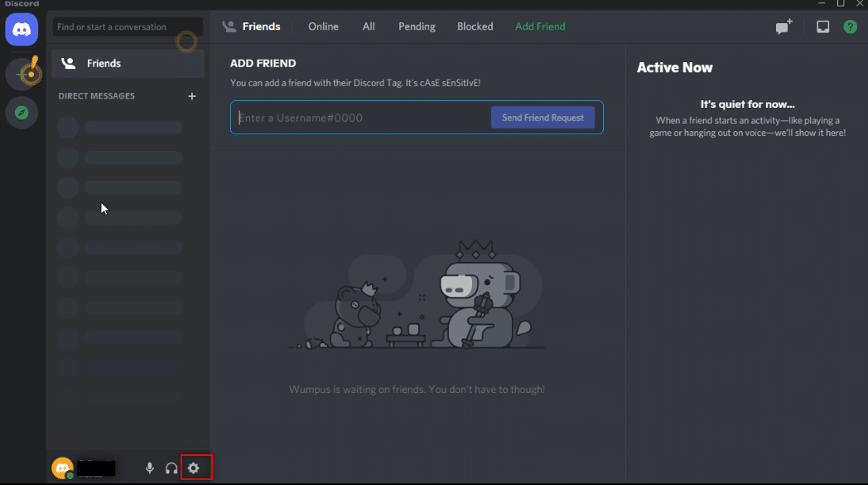Click the DIRECT MESSAGES heading
Screen dimensions: 868x485
click(x=96, y=96)
